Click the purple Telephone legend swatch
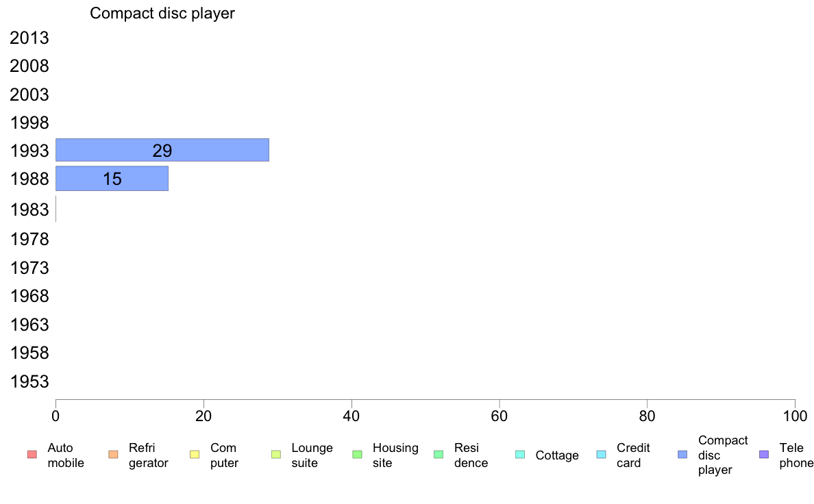Viewport: 814px width, 504px height. pos(764,455)
